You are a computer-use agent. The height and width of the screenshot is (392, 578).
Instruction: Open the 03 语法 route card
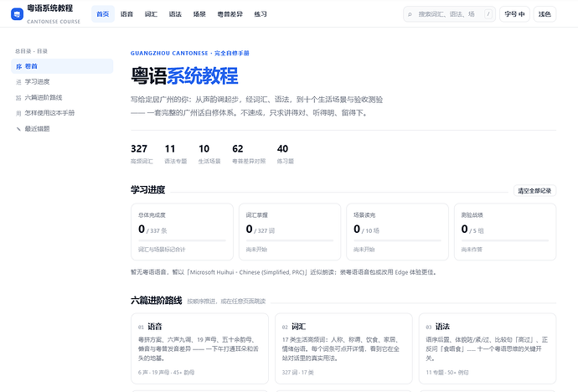488,348
